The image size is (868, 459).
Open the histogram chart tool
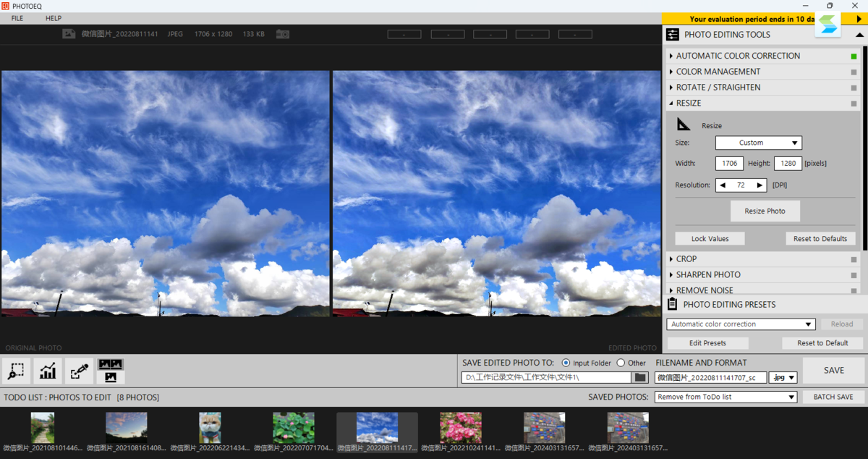[48, 371]
